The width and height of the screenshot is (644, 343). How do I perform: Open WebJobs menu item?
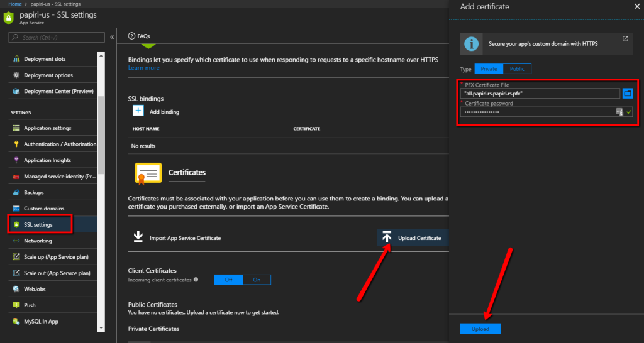click(x=53, y=289)
